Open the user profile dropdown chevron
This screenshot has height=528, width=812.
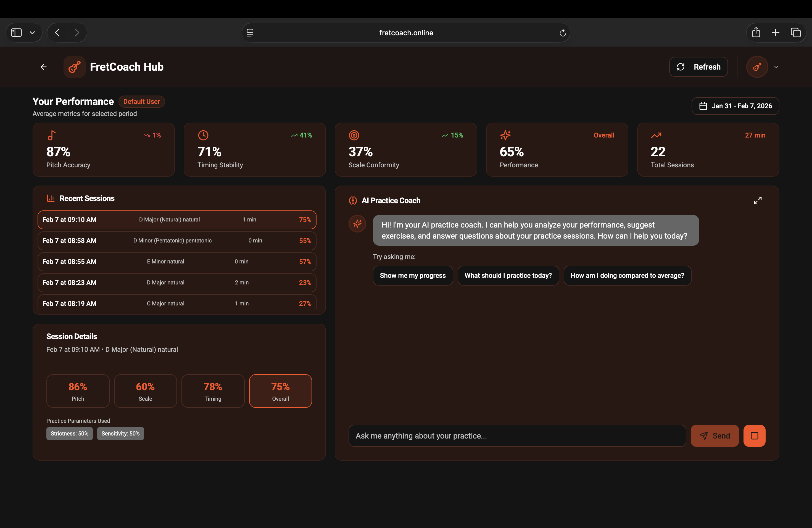point(776,67)
